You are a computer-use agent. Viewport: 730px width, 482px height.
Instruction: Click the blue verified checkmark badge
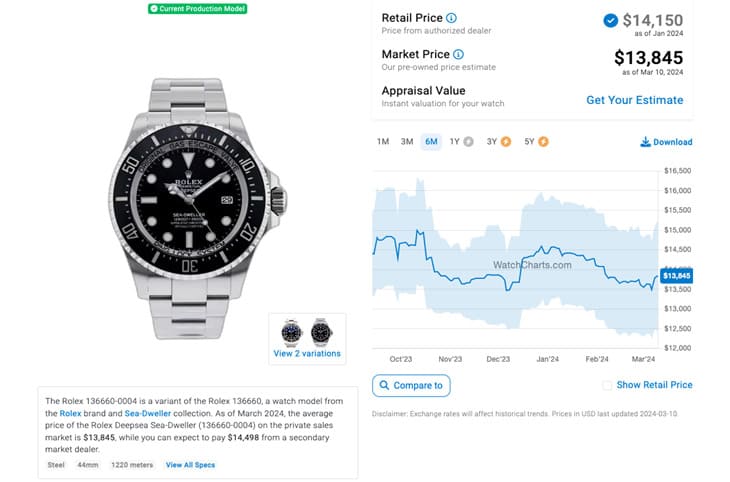(x=610, y=20)
